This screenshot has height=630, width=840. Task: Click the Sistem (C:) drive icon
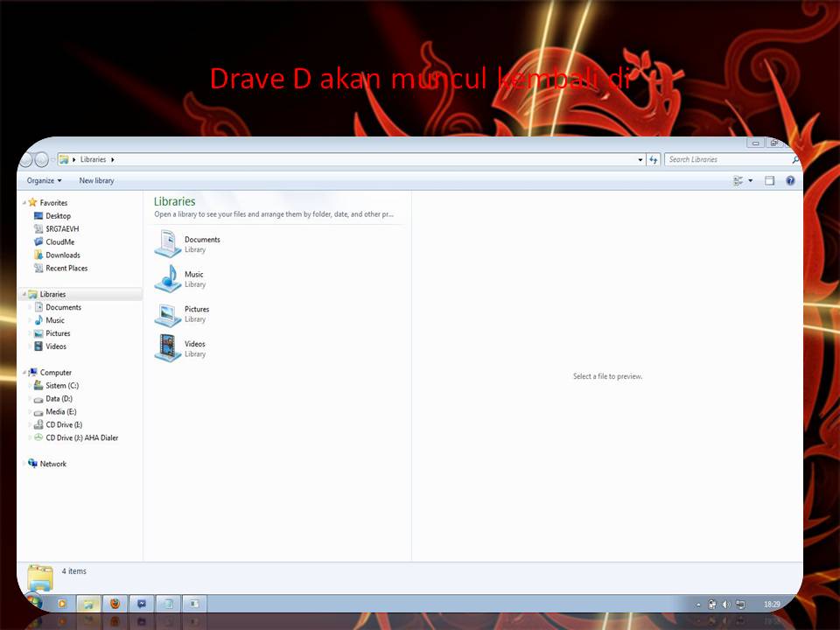[38, 385]
